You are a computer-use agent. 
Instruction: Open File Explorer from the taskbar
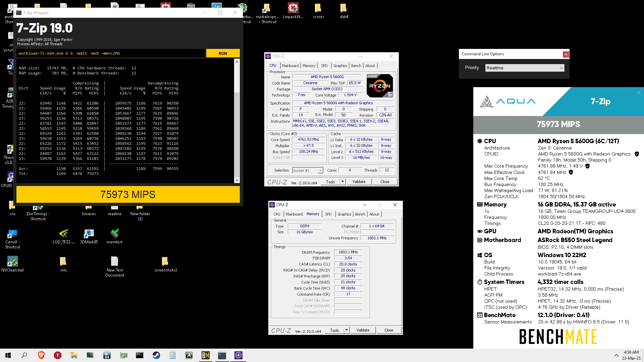click(74, 355)
